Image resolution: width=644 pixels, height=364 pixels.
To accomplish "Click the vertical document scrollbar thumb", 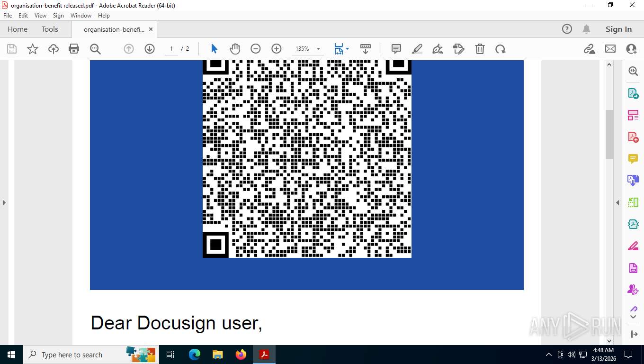I will tap(609, 134).
